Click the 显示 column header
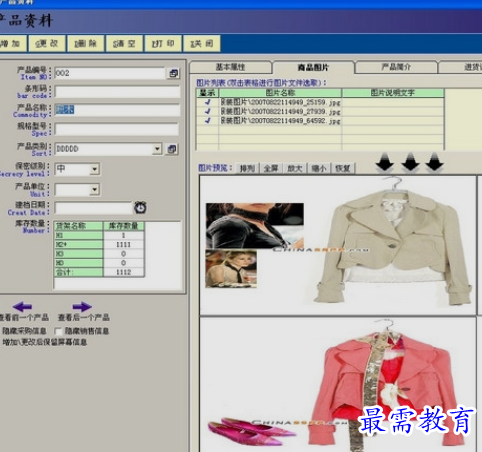The height and width of the screenshot is (452, 482). coord(207,93)
